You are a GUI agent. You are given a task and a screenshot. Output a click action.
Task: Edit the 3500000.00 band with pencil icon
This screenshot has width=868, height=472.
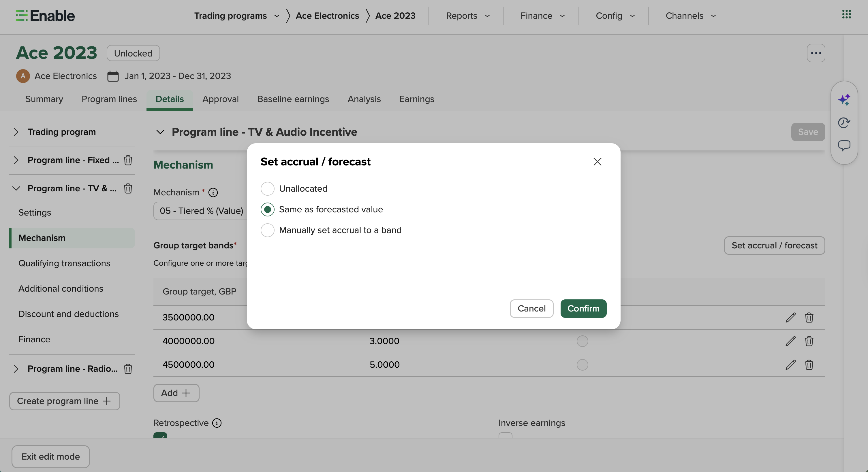point(790,318)
